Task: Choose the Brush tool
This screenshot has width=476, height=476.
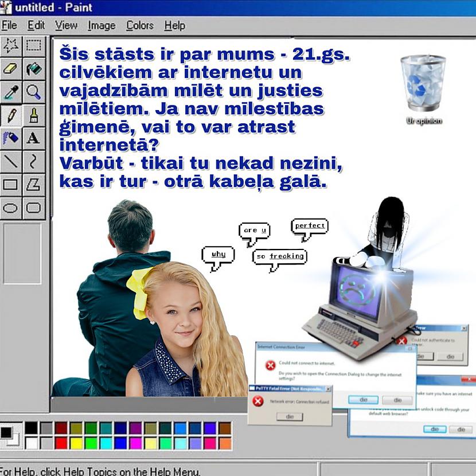Action: tap(34, 115)
